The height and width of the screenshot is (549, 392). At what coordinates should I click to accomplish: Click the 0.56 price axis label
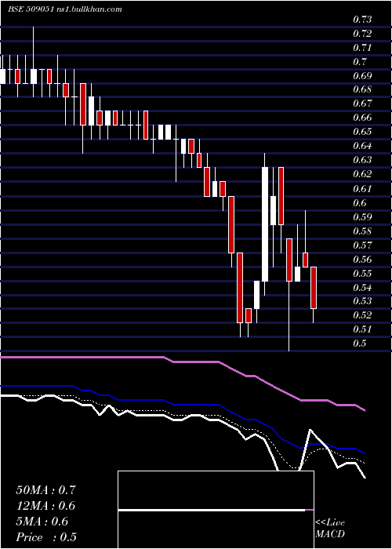(362, 260)
